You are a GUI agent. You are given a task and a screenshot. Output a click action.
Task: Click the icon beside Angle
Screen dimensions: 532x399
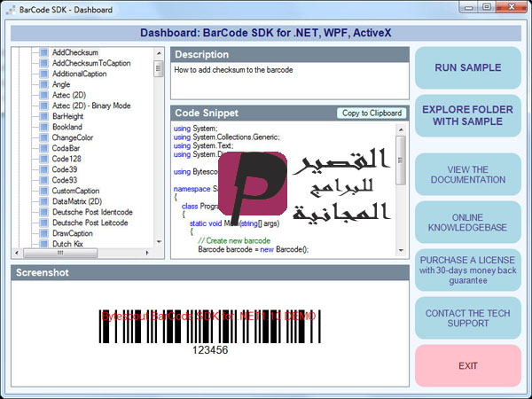click(x=43, y=84)
